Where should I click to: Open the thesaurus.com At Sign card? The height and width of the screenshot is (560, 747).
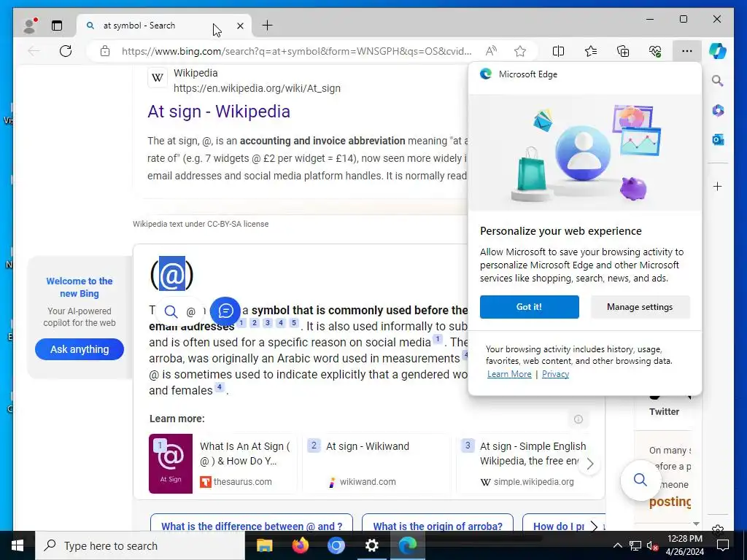(x=222, y=463)
